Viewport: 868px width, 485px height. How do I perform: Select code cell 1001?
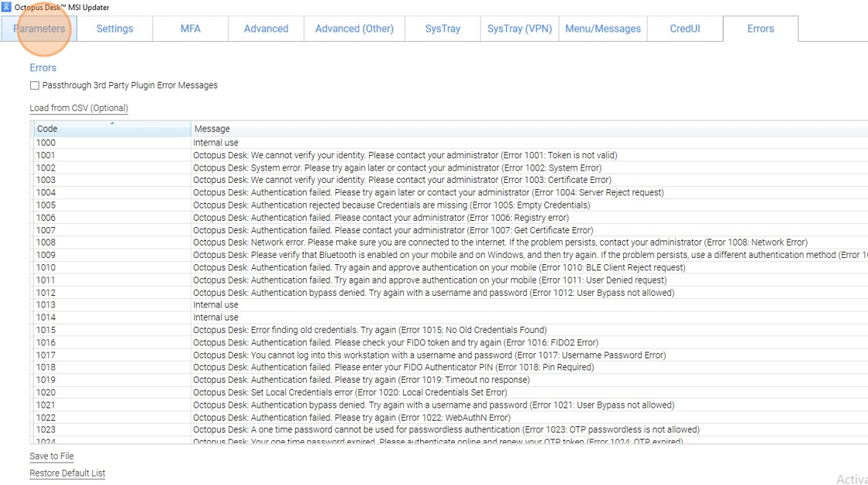click(111, 155)
